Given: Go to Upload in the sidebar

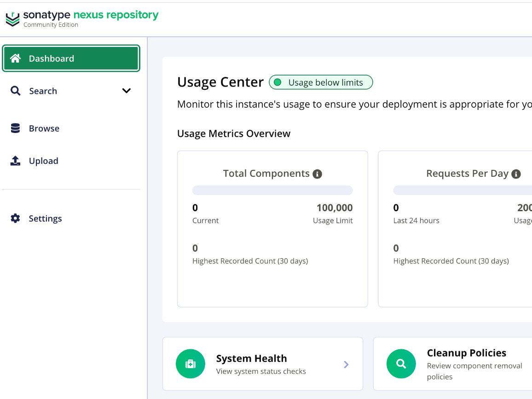Looking at the screenshot, I should 44,161.
